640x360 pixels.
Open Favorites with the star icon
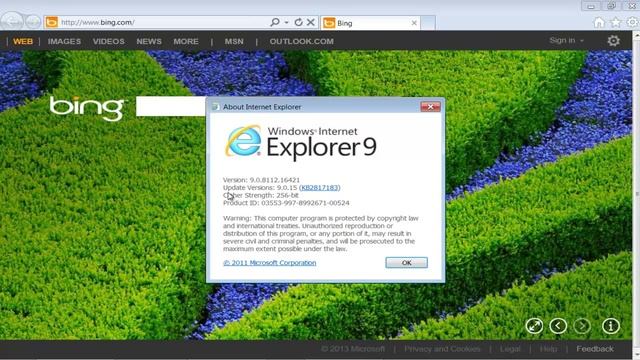[x=616, y=22]
